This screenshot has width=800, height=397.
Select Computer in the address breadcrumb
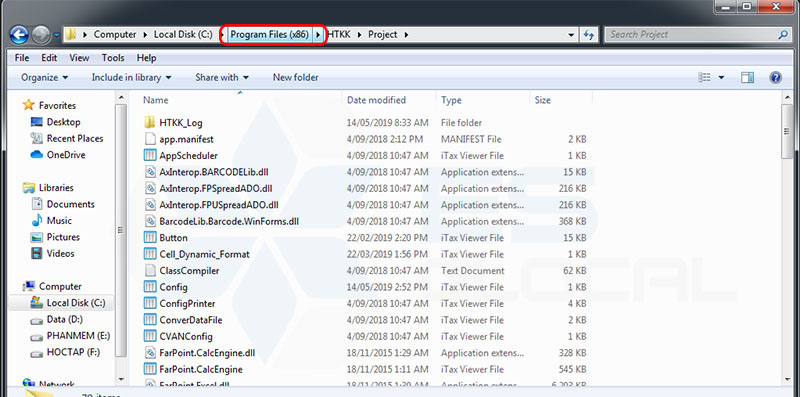pyautogui.click(x=115, y=35)
